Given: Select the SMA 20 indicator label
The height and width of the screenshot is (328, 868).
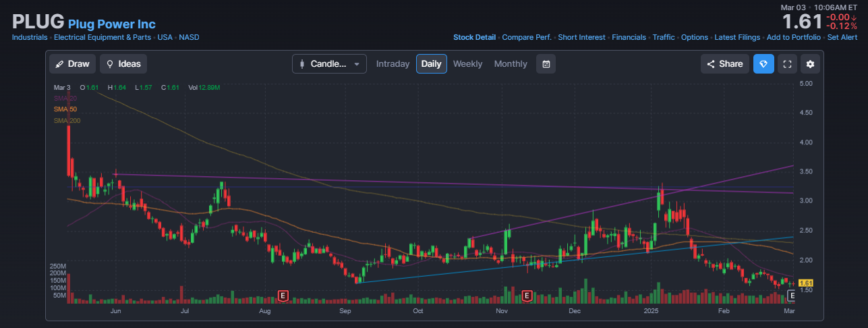Looking at the screenshot, I should click(x=65, y=99).
